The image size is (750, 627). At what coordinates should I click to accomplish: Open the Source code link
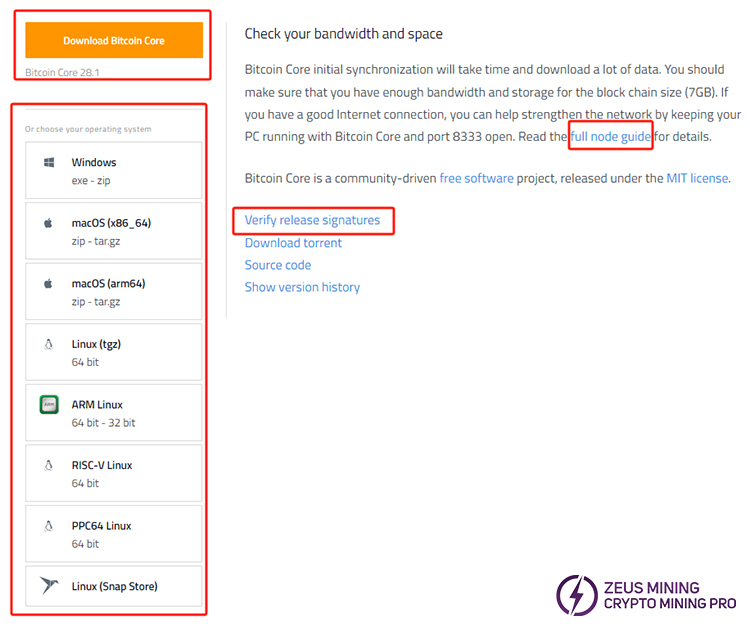pos(278,265)
